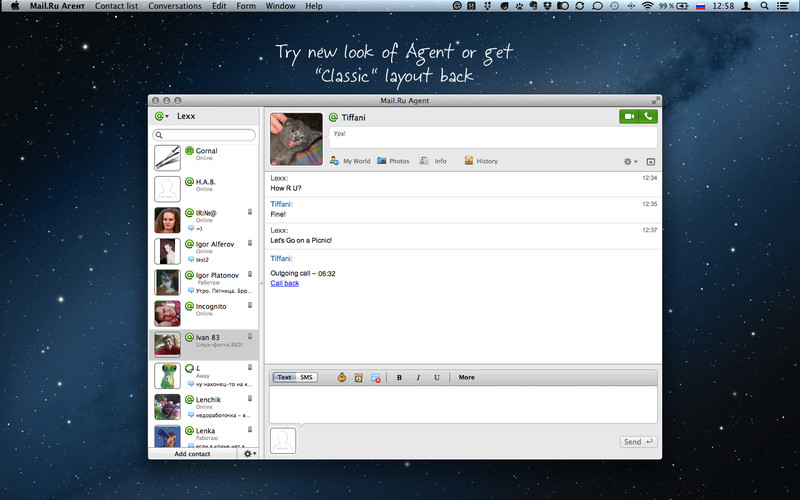Select contact H.A.B.
This screenshot has width=800, height=500.
point(204,189)
